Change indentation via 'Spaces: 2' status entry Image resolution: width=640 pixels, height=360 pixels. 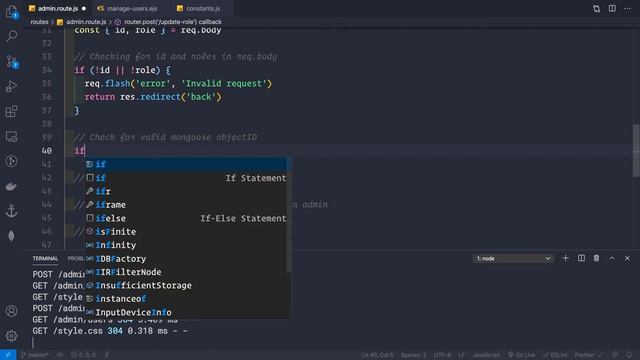[x=413, y=355]
